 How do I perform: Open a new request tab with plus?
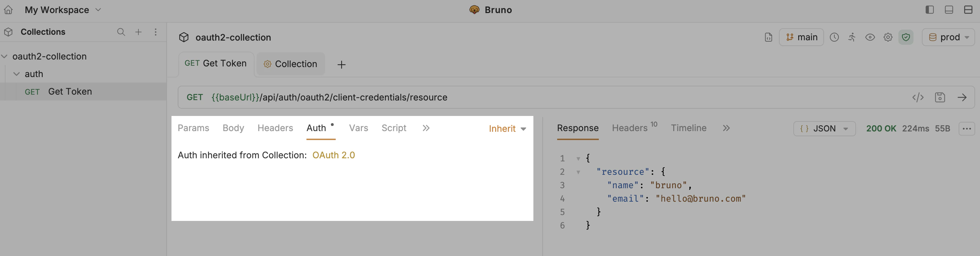point(342,65)
